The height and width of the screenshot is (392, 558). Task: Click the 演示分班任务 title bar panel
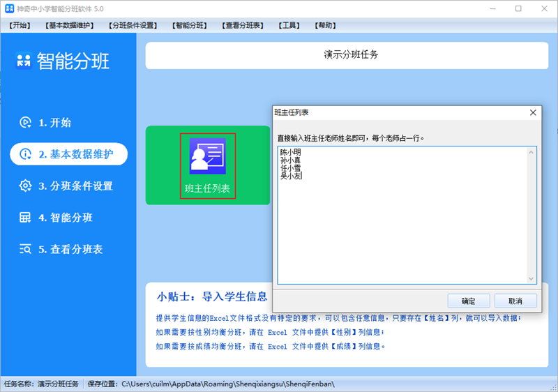[347, 56]
